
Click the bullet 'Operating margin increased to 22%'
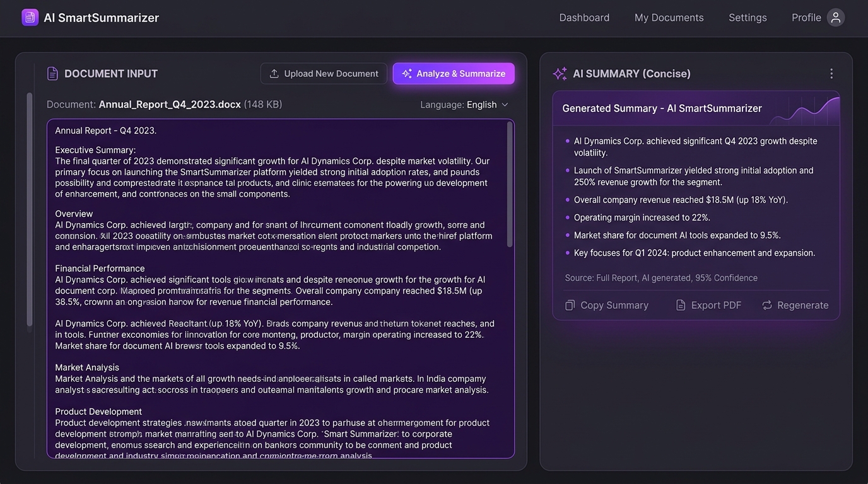(x=642, y=217)
